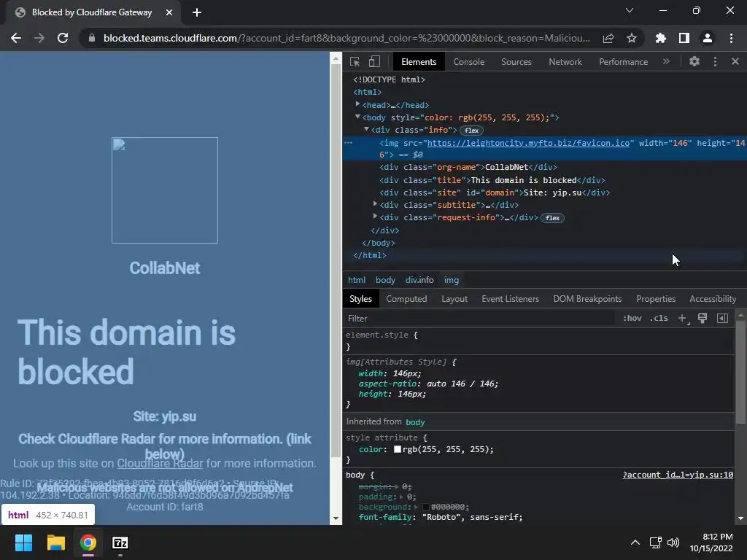
Task: Open DevTools customize menu
Action: 715,61
